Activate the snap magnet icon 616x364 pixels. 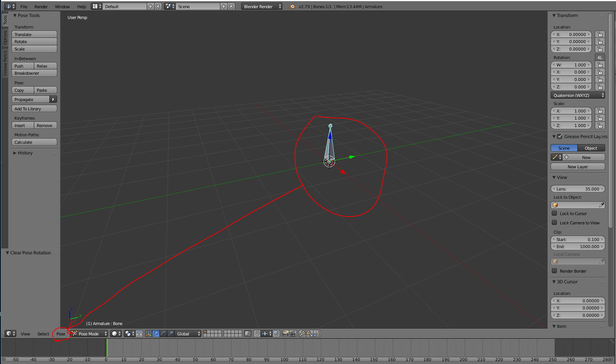256,334
